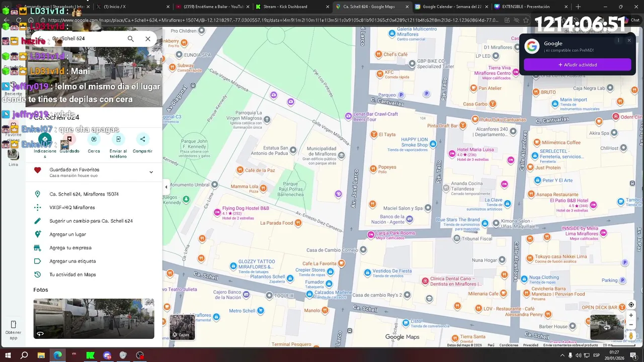
Task: Click Enviar comentarios sobre el producto
Action: 571,345
